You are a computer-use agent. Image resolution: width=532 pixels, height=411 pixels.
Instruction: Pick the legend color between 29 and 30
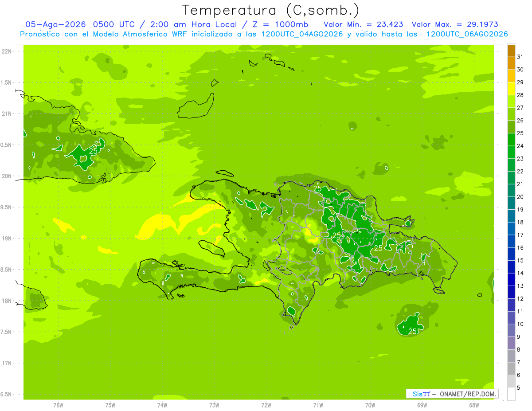[511, 76]
